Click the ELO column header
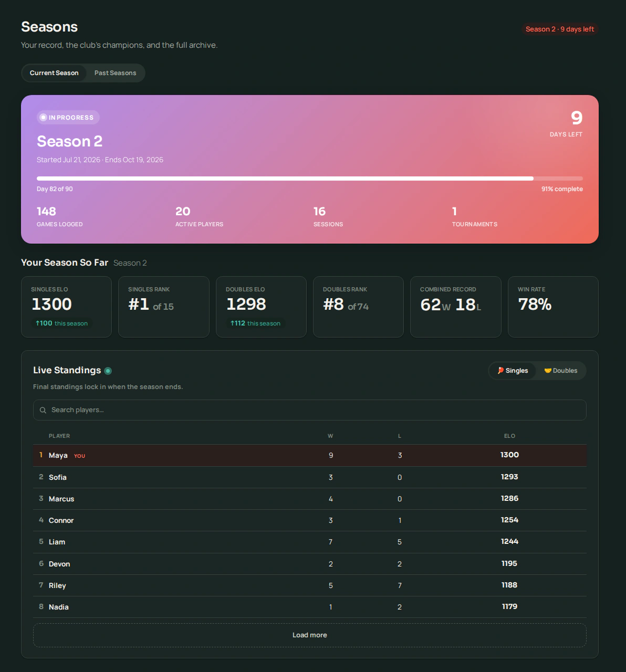Image resolution: width=626 pixels, height=672 pixels. [x=509, y=436]
